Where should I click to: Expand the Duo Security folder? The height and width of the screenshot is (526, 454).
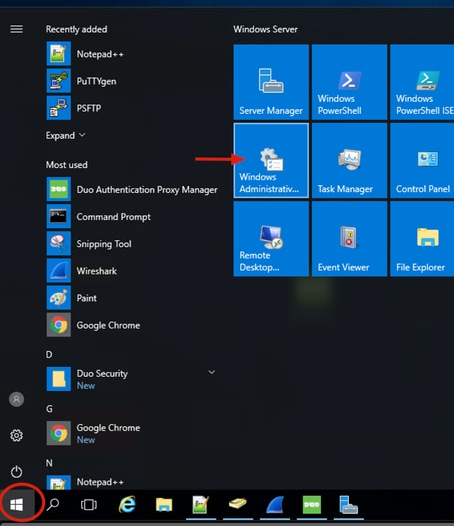[212, 372]
